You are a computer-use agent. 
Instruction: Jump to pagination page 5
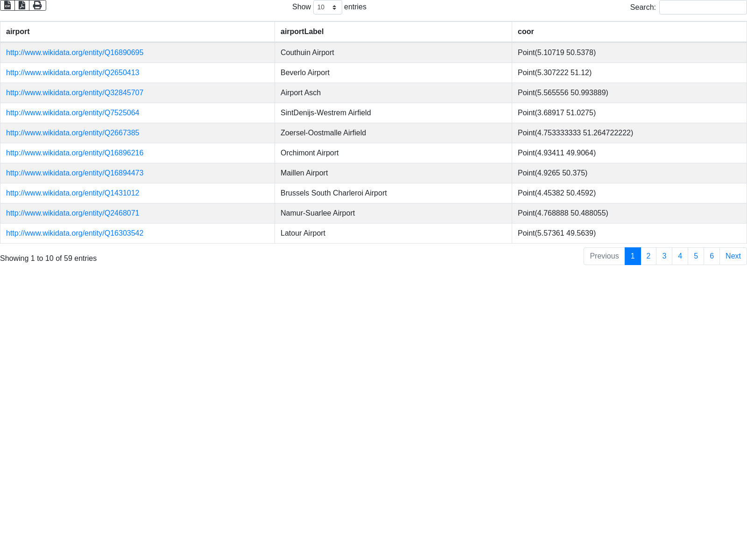pos(696,256)
